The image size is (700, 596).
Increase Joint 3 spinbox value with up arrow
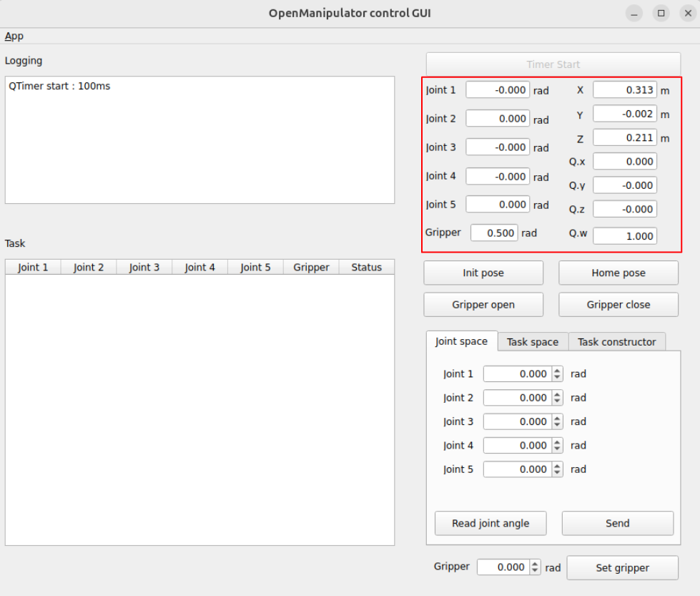[558, 419]
